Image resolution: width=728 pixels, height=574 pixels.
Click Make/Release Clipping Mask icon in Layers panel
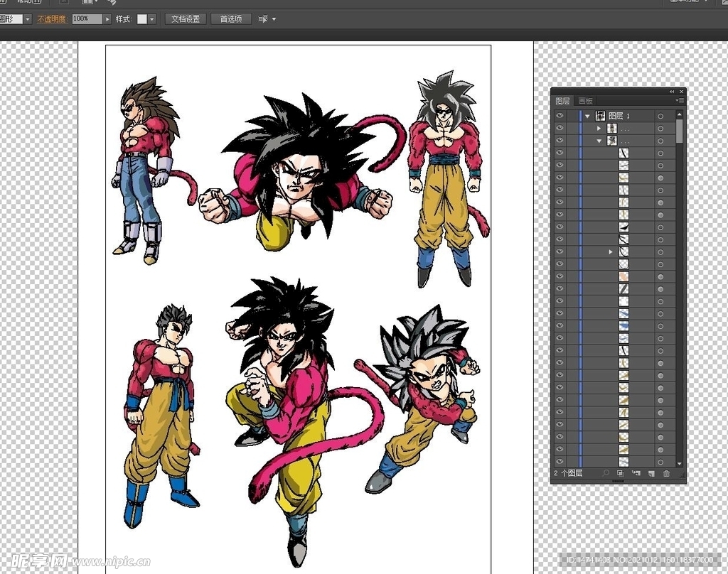(x=620, y=473)
